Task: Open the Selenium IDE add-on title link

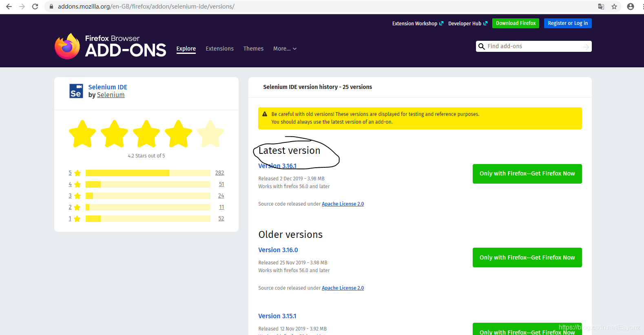Action: point(108,87)
